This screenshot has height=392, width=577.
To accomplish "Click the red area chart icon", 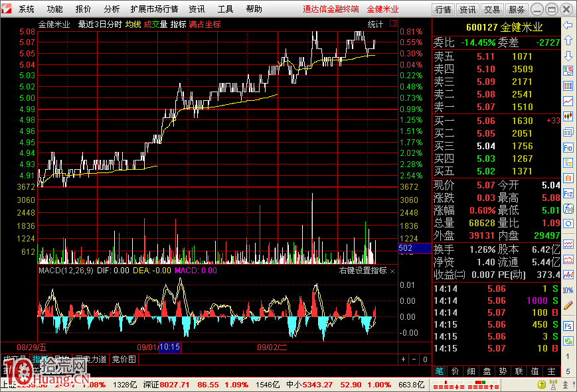I will coord(568,259).
